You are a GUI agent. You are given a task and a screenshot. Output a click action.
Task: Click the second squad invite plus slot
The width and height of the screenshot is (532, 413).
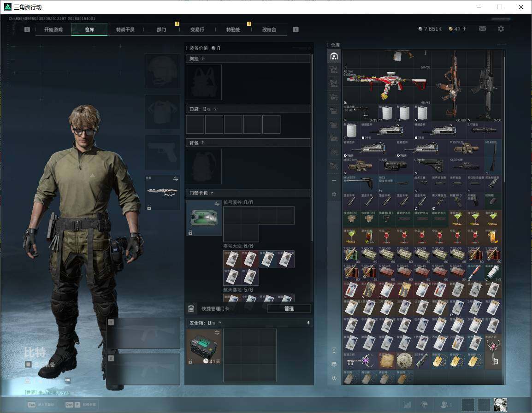484,405
